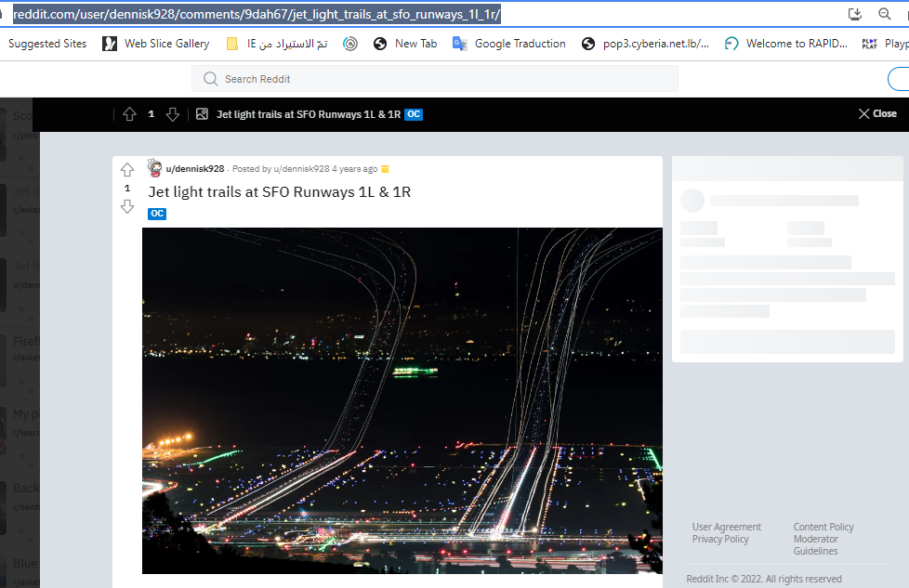Screen dimensions: 909x588
Task: Click the upvote arrow beside the post title
Action: tap(127, 170)
